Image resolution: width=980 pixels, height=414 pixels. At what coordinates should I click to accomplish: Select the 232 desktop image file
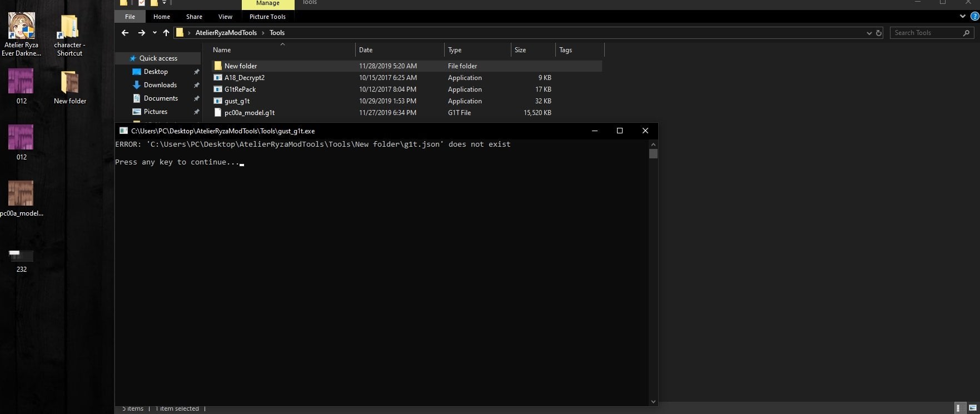coord(21,261)
